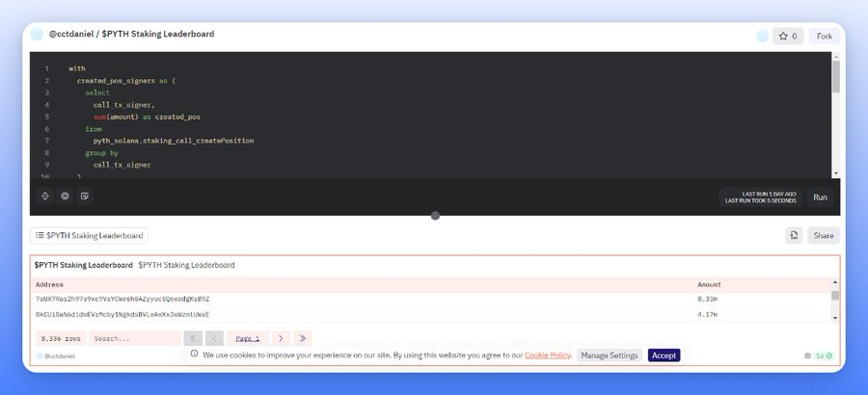Click the results table scrollbar up arrow
This screenshot has height=395, width=868.
point(835,283)
